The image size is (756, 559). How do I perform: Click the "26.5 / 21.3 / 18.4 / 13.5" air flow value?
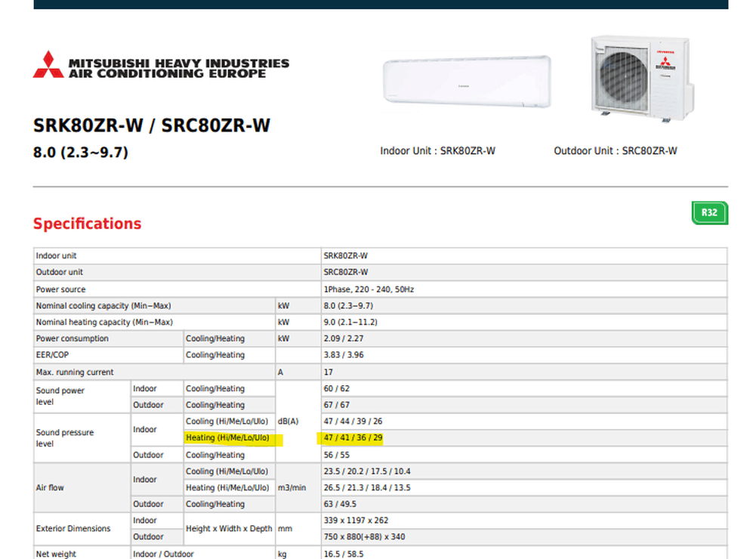point(367,488)
